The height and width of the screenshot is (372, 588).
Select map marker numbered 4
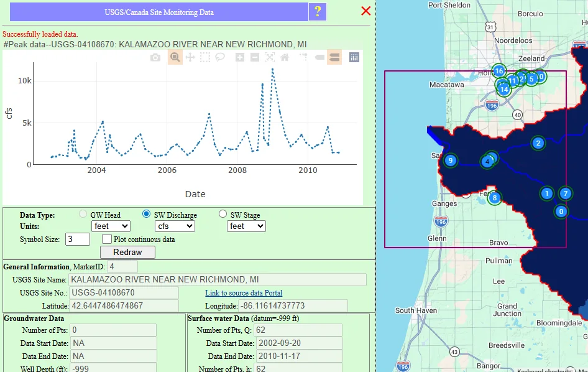pos(487,162)
